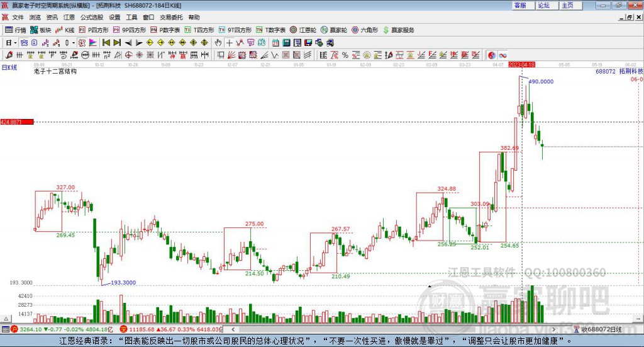Viewport: 644px width, 347px height.
Task: Collapse volume panel with triangle button
Action: tap(6, 319)
